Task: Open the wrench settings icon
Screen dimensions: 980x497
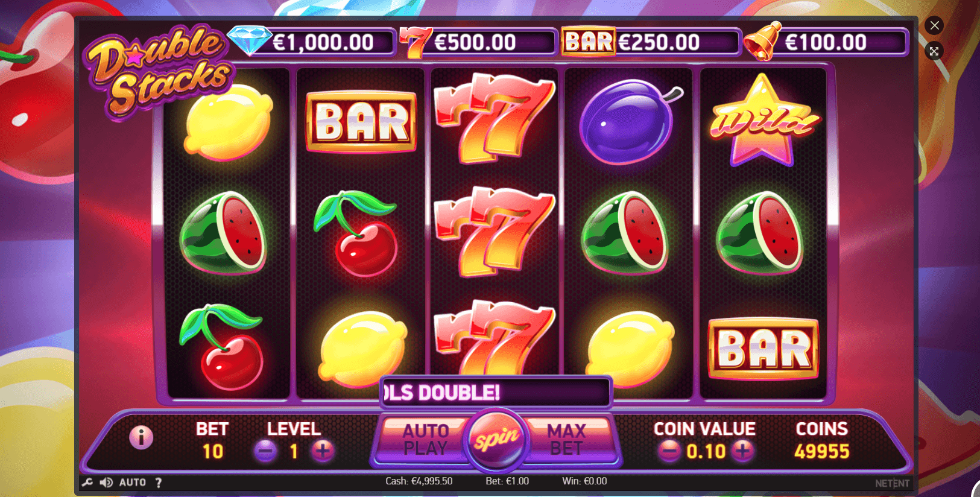Action: click(x=87, y=483)
